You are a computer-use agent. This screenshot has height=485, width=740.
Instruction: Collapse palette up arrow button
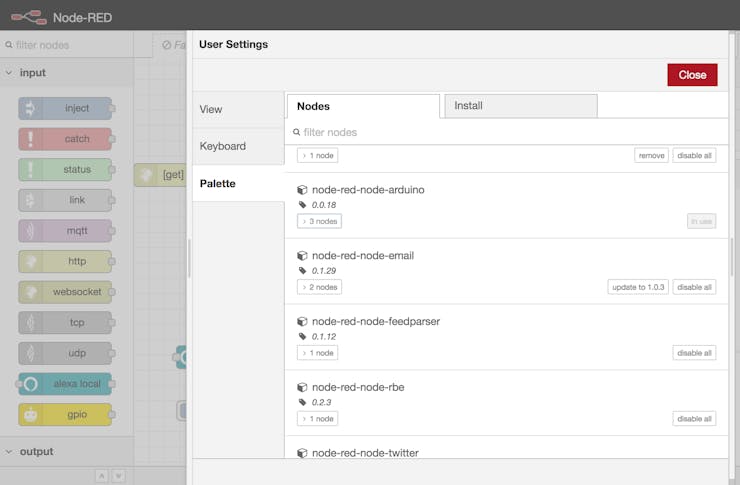(102, 476)
